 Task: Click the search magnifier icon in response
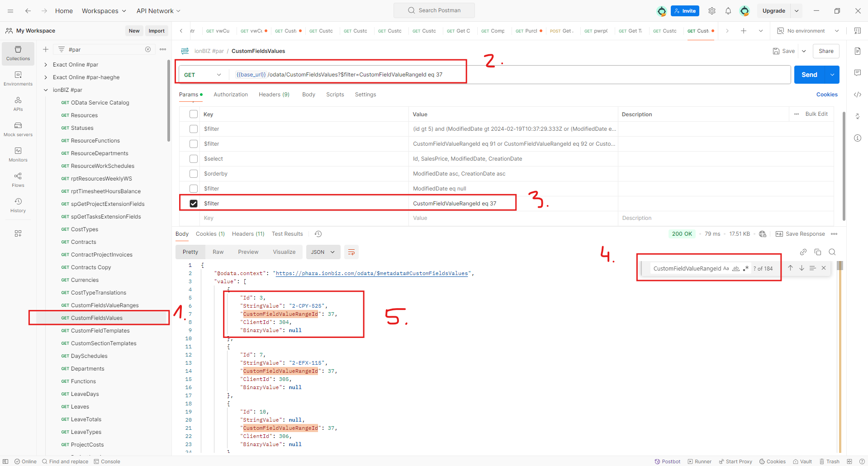pos(832,252)
